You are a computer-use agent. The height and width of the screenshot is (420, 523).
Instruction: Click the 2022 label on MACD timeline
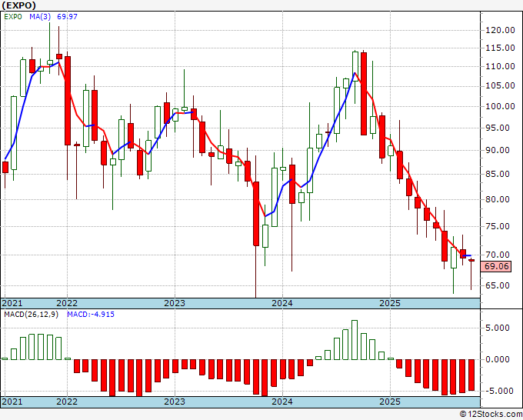67,402
